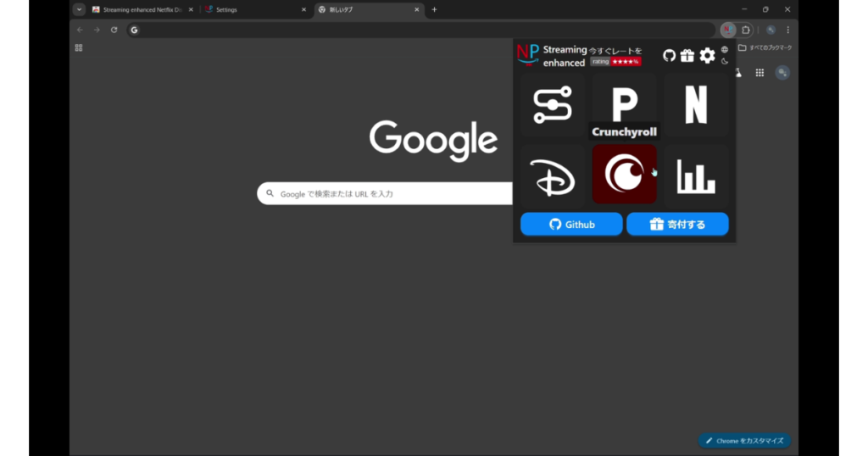
Task: Open the gear settings icon in popup header
Action: click(707, 56)
